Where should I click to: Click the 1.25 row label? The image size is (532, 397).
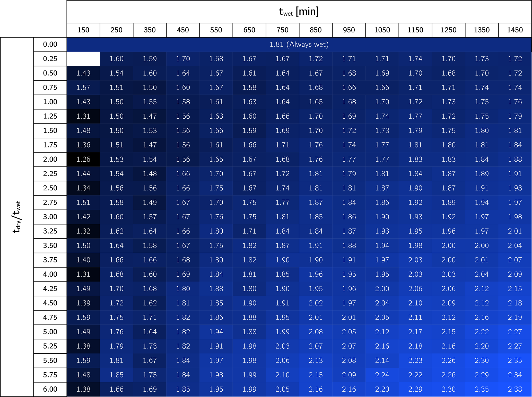(x=50, y=116)
